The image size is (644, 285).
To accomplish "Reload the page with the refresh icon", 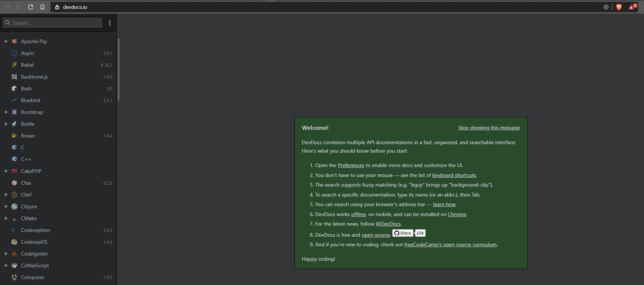I will 31,7.
